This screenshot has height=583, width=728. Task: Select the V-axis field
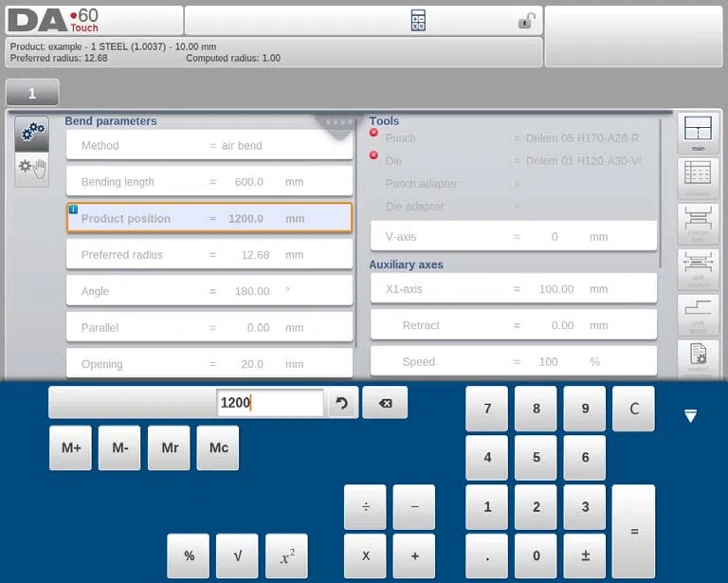(x=514, y=236)
